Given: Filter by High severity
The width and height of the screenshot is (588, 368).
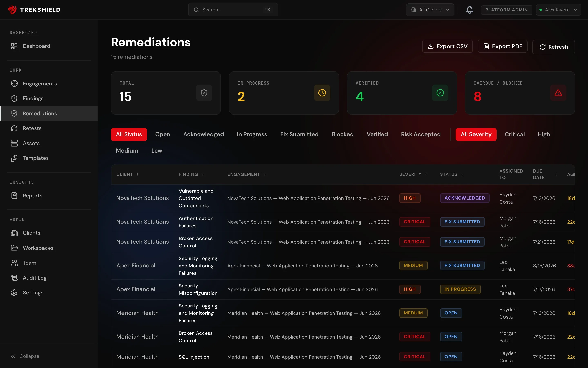Looking at the screenshot, I should tap(544, 134).
